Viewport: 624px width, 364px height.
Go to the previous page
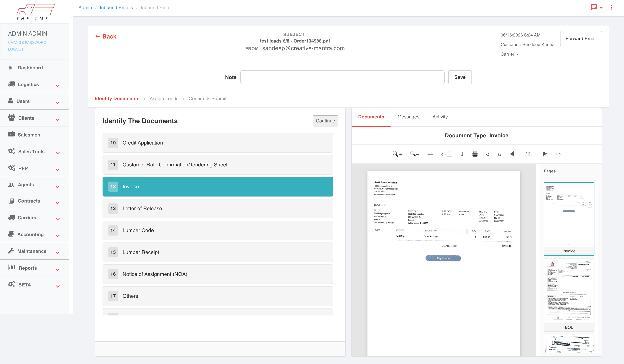pyautogui.click(x=512, y=154)
